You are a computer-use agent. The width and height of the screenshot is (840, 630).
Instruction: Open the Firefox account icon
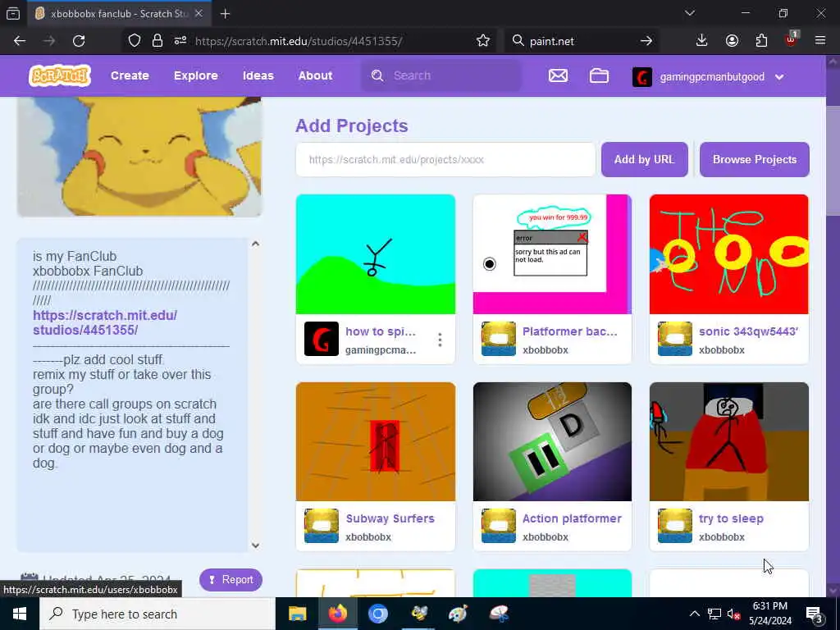click(x=732, y=41)
